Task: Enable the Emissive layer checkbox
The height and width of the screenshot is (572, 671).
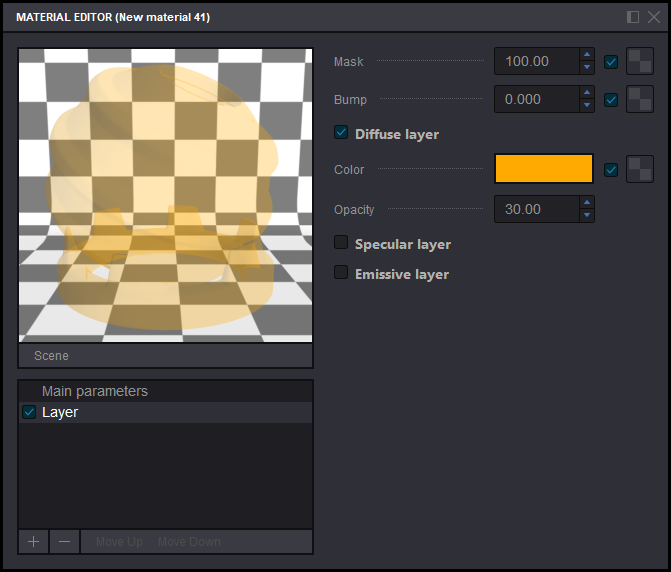Action: click(341, 273)
